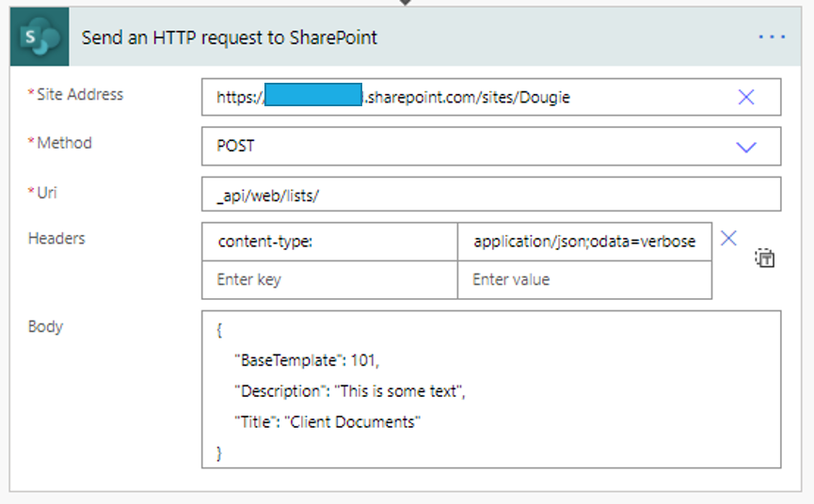Click the empty Enter key field
Viewport: 814px width, 504px height.
coord(329,279)
